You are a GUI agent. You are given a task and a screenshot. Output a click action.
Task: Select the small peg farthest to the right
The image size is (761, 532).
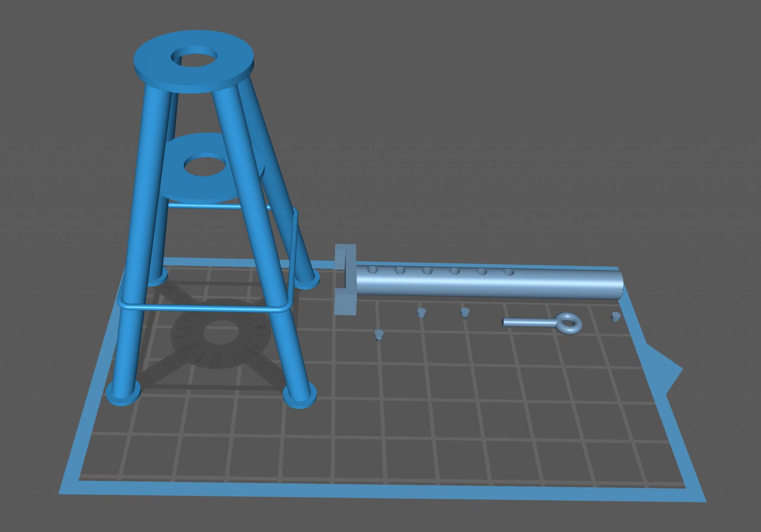(616, 317)
